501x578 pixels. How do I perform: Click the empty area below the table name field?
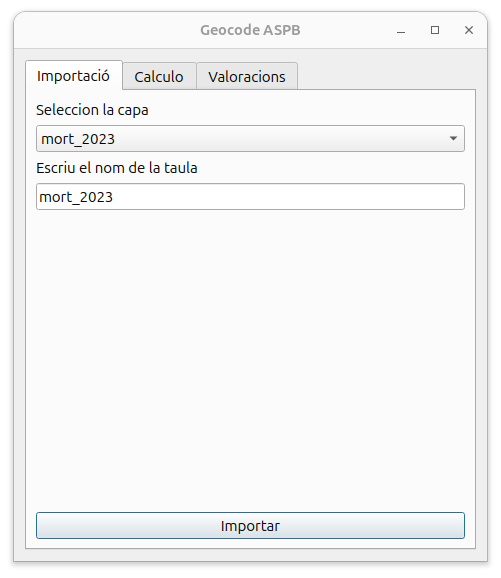point(250,359)
